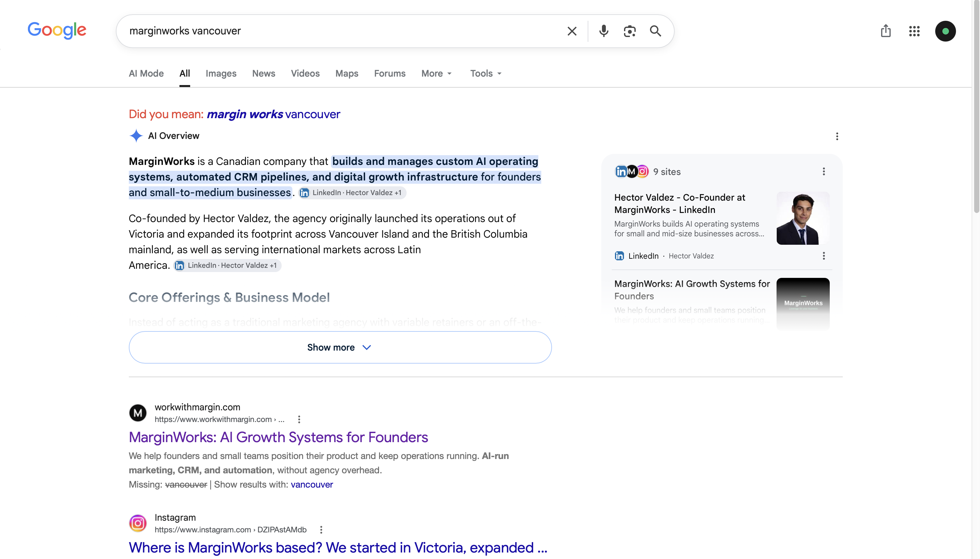Click in the search input field
The width and height of the screenshot is (980, 559).
click(x=341, y=31)
